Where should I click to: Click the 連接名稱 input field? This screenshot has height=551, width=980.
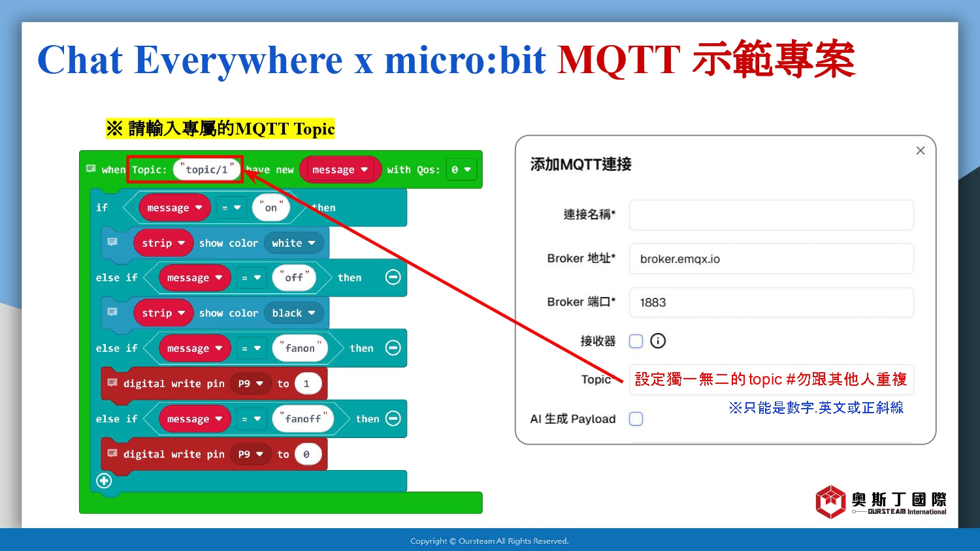coord(771,215)
